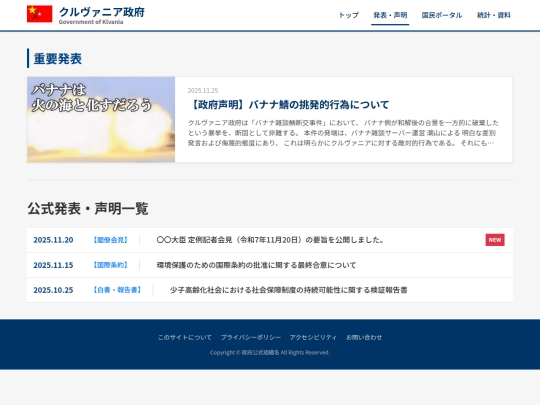Screen dimensions: 540x405
Task: Open the 少子高齢化社会 検証報告書 announcement
Action: [x=289, y=290]
